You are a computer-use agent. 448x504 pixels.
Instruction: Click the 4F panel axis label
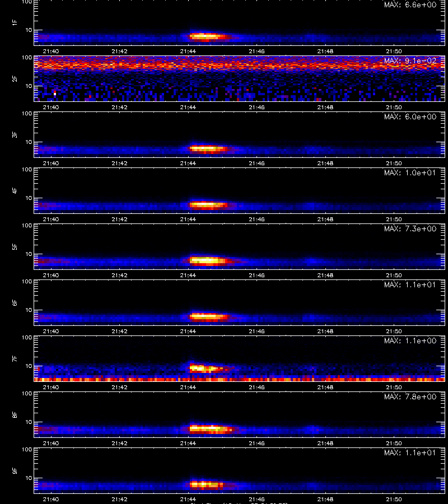(x=15, y=190)
